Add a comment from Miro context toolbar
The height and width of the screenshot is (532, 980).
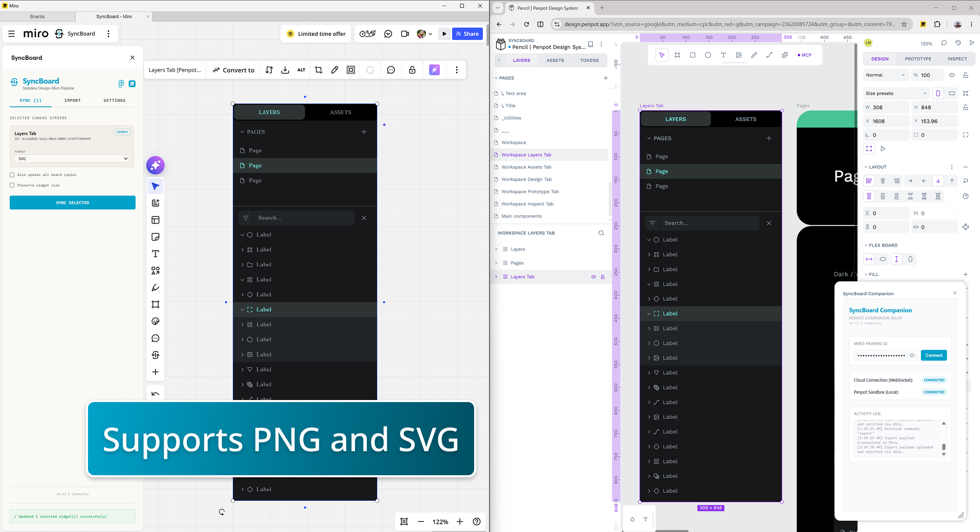coord(391,70)
